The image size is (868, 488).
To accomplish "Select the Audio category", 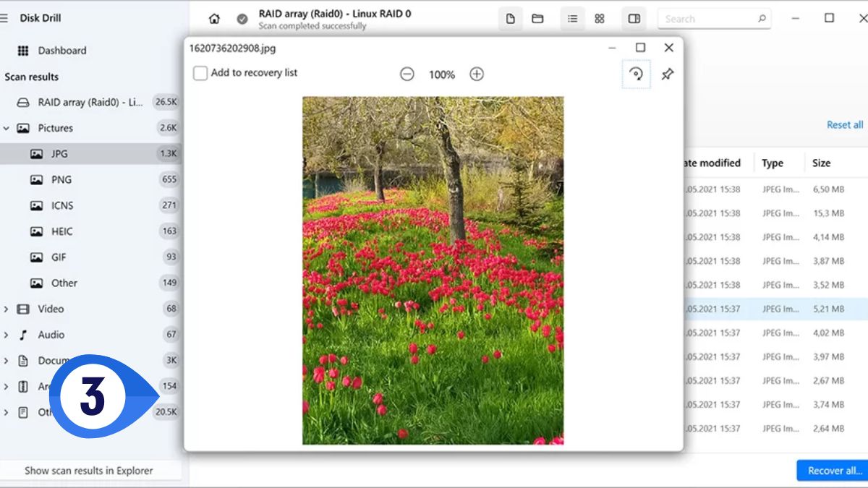I will 90,335.
